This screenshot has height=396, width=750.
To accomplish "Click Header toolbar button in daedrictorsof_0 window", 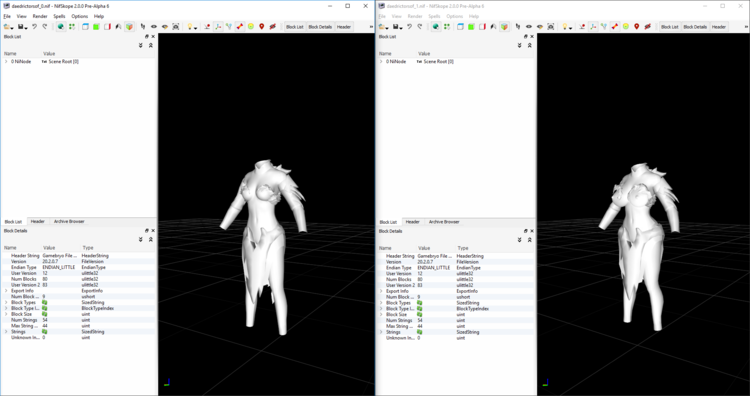I will tap(344, 27).
